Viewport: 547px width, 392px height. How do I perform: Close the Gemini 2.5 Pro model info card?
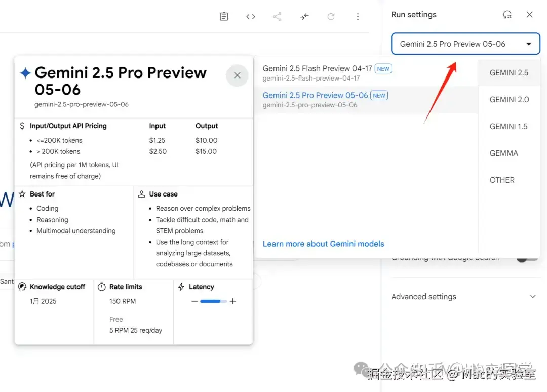pos(237,75)
